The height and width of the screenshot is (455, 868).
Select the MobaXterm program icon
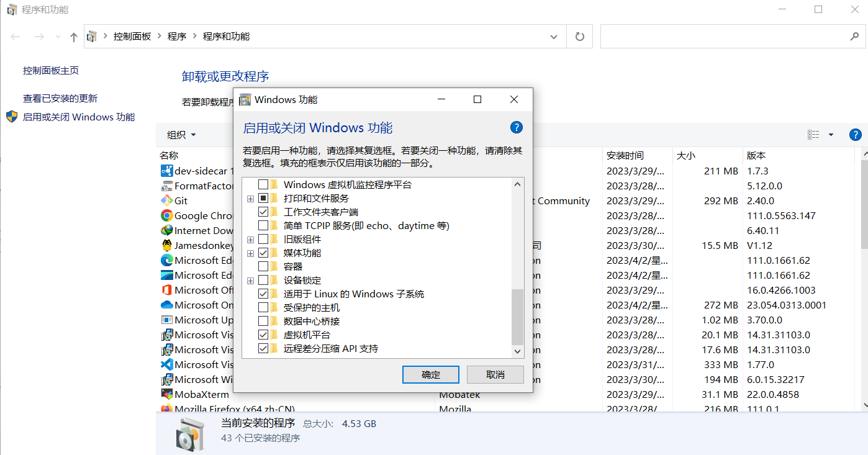(x=166, y=394)
